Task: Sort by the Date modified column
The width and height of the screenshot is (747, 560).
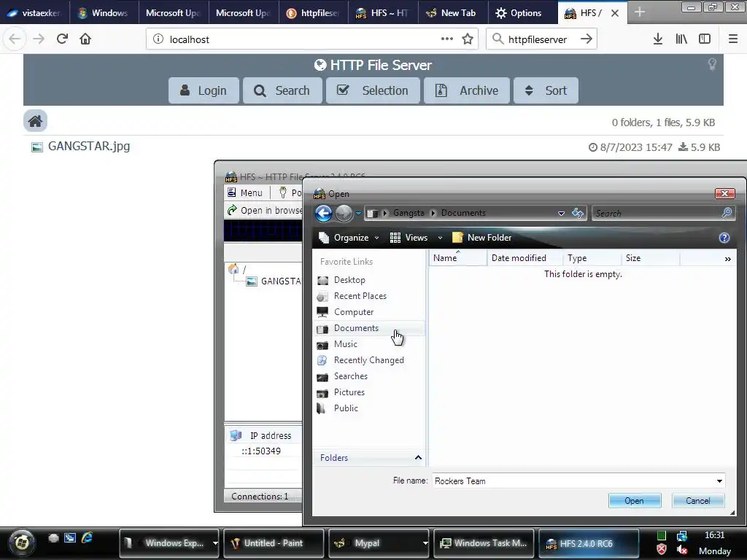Action: click(525, 258)
